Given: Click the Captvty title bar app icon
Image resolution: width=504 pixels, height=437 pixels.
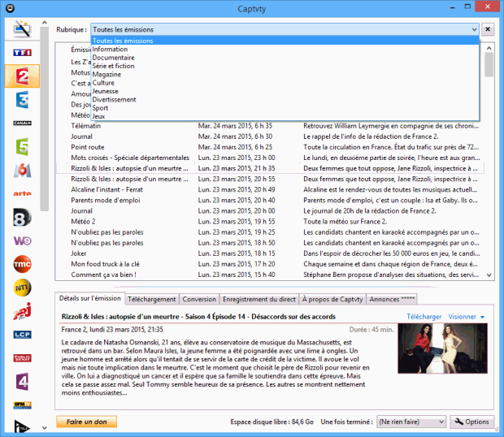Looking at the screenshot, I should tap(11, 8).
